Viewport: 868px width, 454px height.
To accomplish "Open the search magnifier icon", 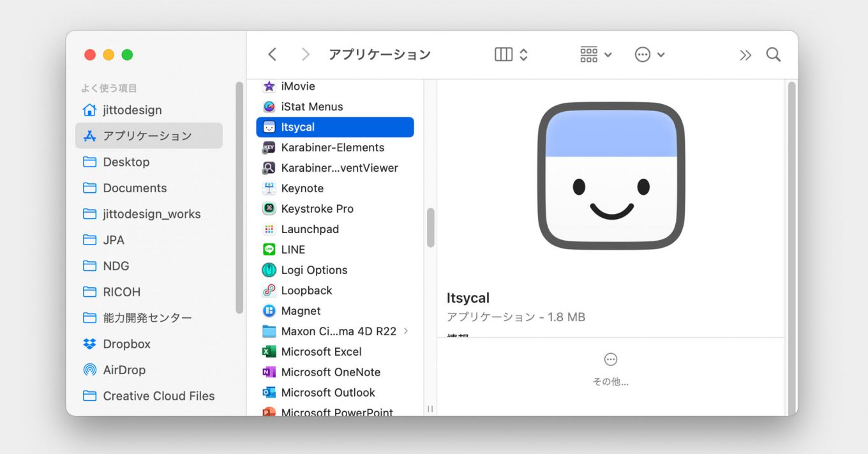I will click(x=773, y=54).
